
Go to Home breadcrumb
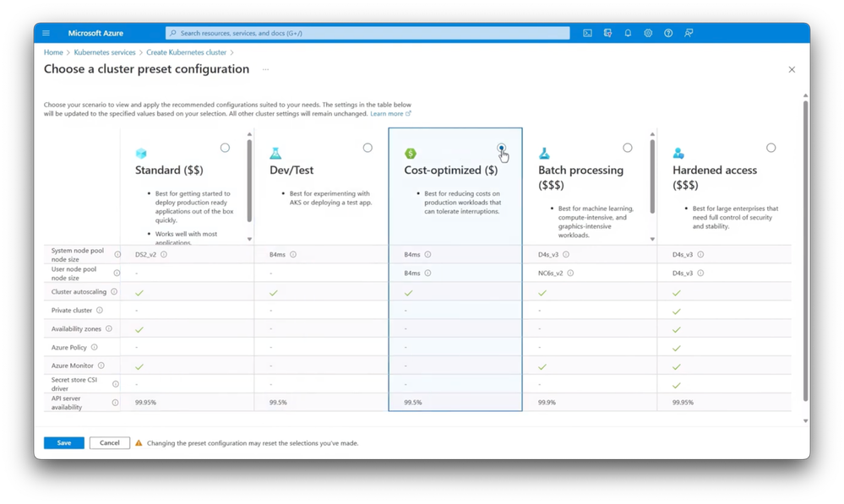(53, 52)
